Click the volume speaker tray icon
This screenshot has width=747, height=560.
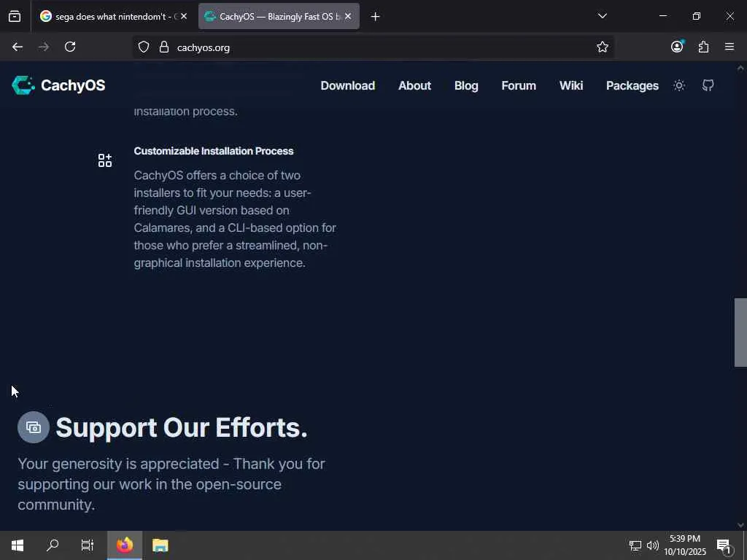tap(653, 545)
